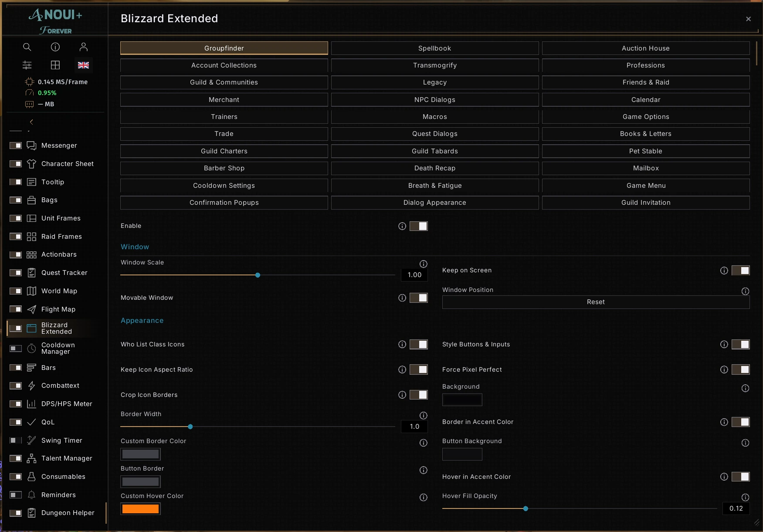
Task: Switch to the Spellbook tab
Action: [435, 48]
